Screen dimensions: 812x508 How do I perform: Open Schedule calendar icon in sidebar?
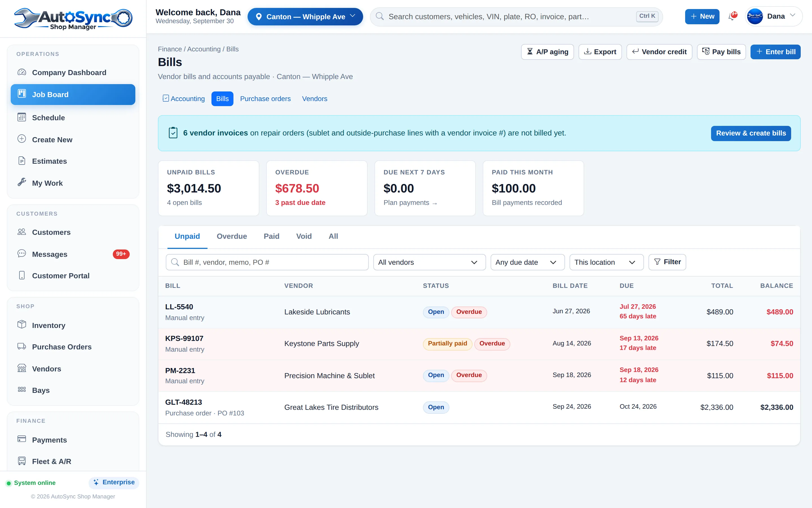(x=22, y=117)
